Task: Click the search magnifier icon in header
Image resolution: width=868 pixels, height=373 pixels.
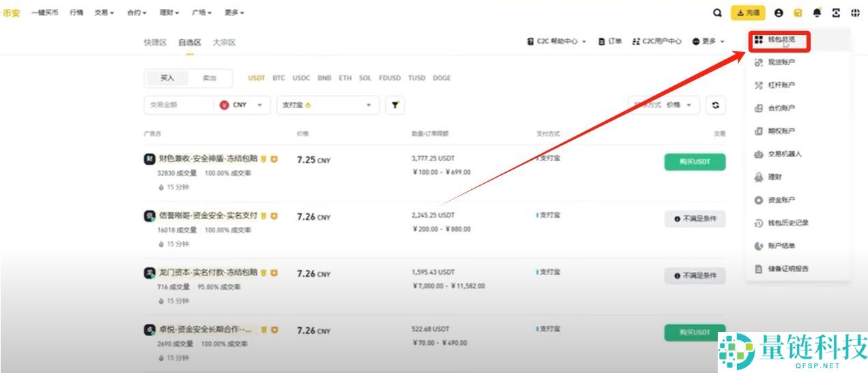Action: pos(716,12)
